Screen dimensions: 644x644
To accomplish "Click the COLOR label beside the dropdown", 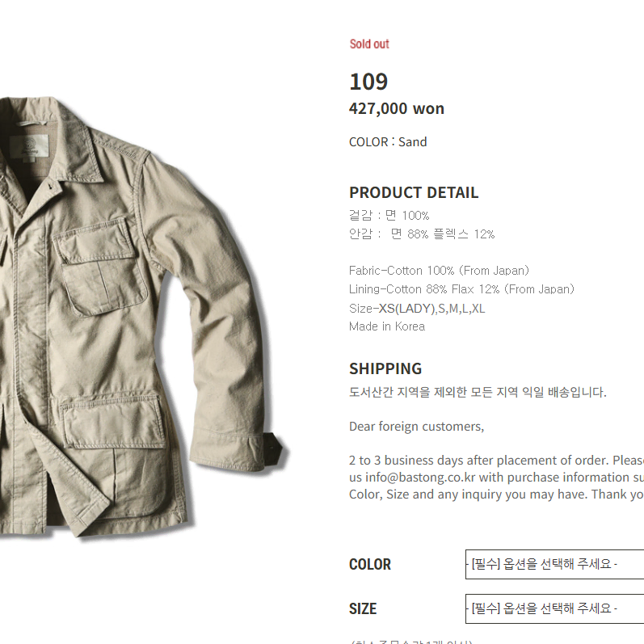I will [370, 565].
